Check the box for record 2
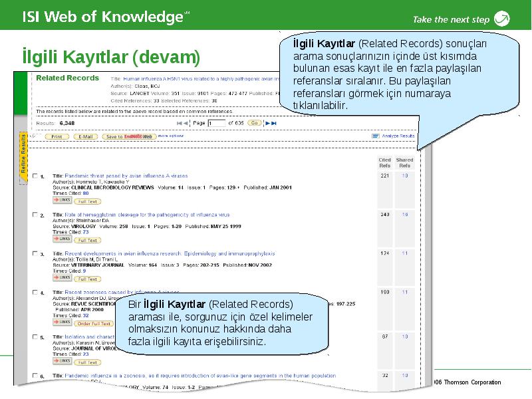Screen dimensions: 532x399 (35, 214)
